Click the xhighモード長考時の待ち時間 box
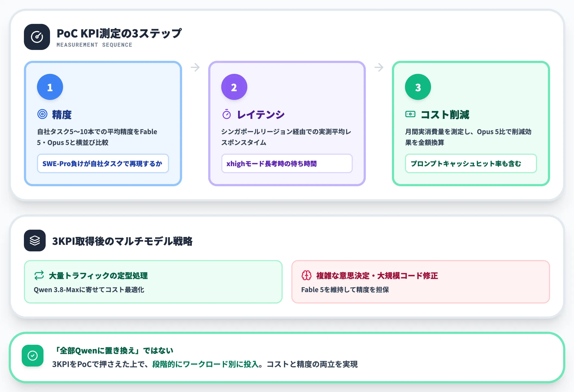The width and height of the screenshot is (574, 392). (x=287, y=163)
